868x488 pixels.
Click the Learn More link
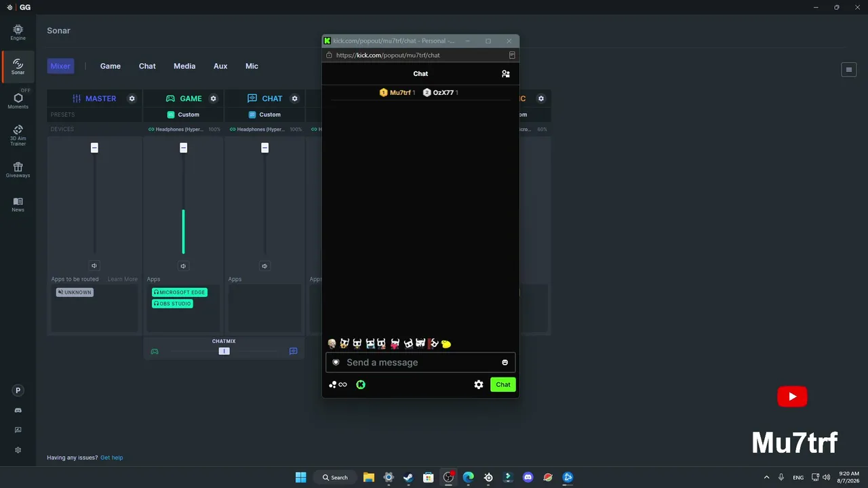pyautogui.click(x=123, y=279)
